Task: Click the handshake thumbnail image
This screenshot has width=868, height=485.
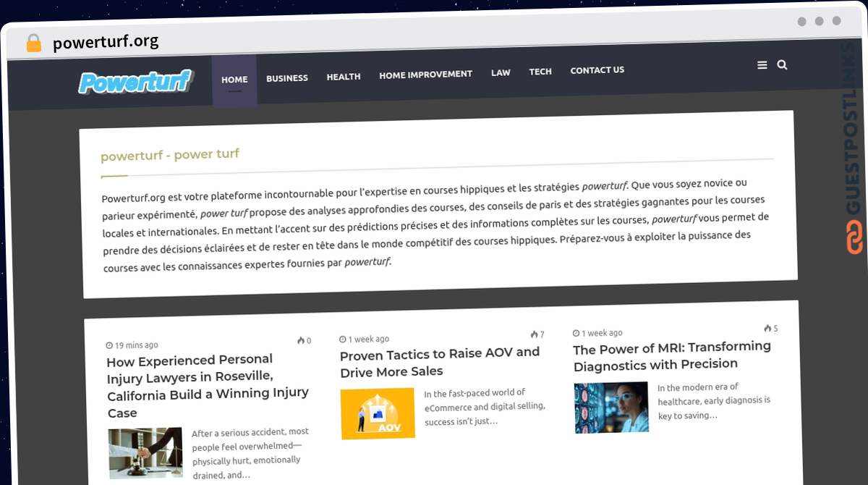Action: tap(145, 453)
